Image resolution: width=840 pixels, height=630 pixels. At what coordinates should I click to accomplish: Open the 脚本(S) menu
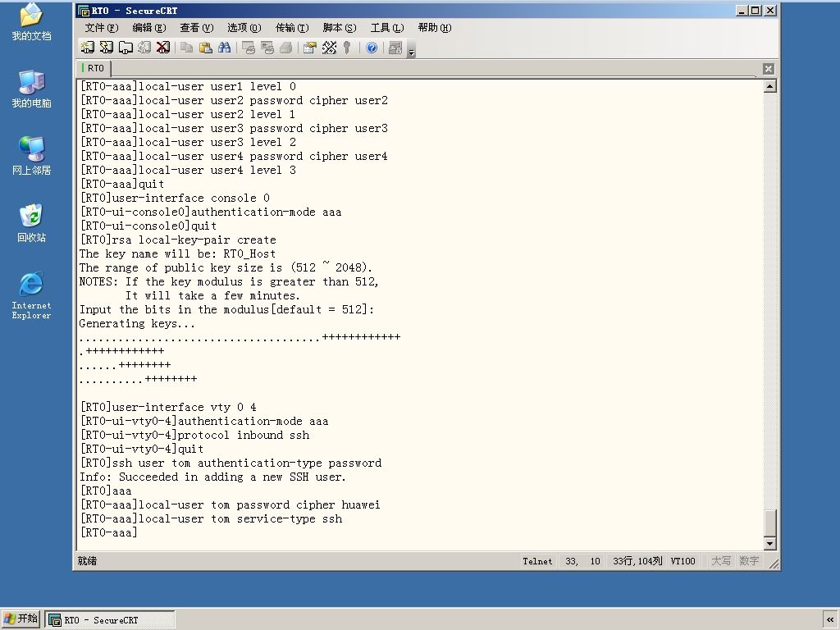pos(340,28)
